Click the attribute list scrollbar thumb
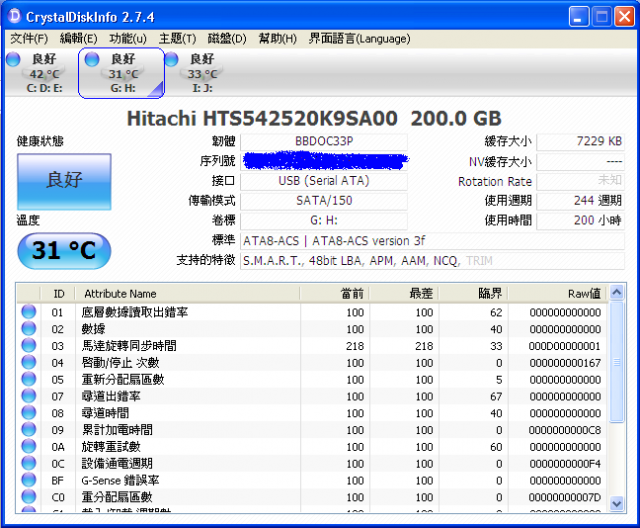 [x=617, y=362]
